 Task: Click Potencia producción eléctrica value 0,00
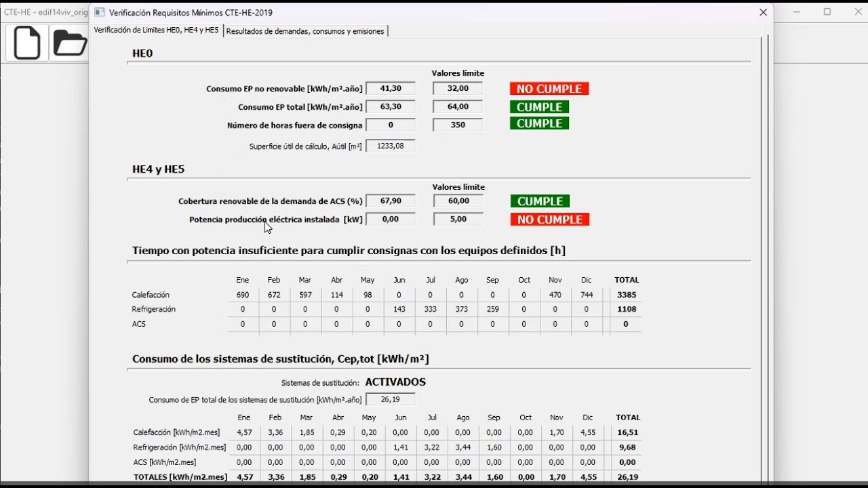(x=391, y=219)
